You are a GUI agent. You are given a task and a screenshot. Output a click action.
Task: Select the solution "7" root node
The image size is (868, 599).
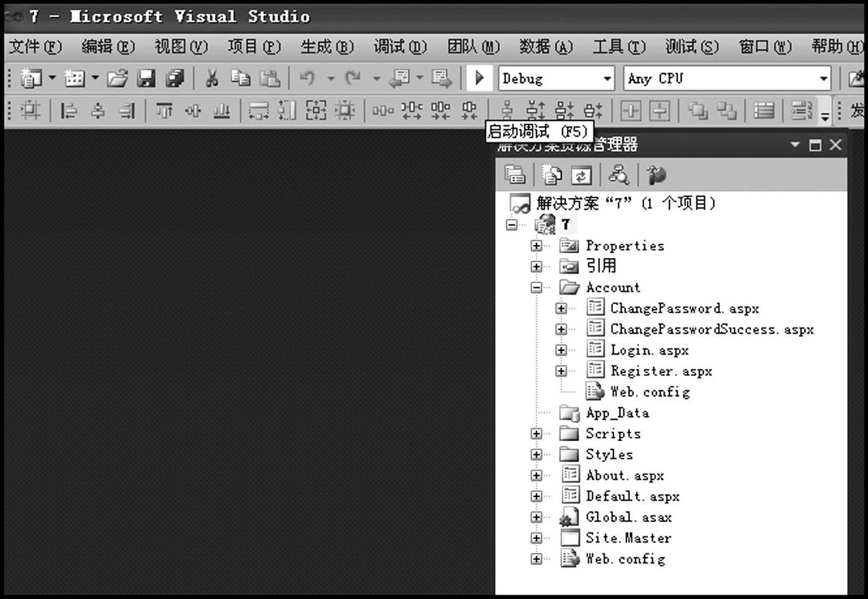tap(626, 203)
